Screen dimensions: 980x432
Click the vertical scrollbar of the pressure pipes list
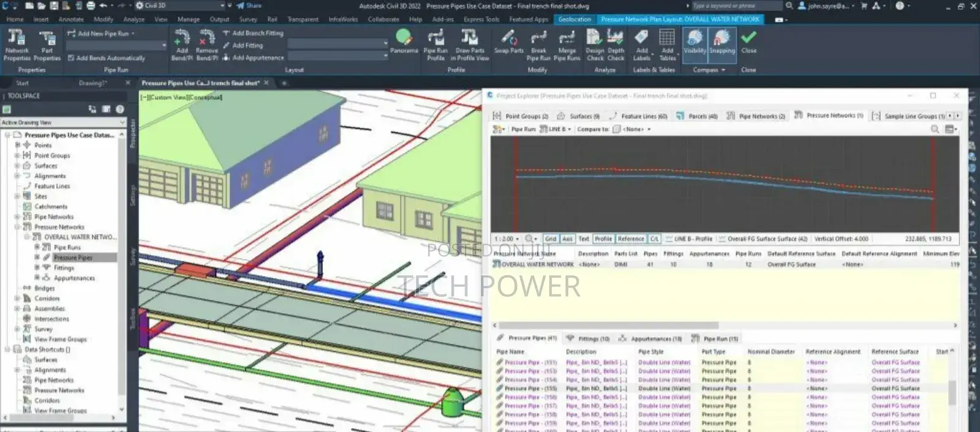pyautogui.click(x=952, y=392)
